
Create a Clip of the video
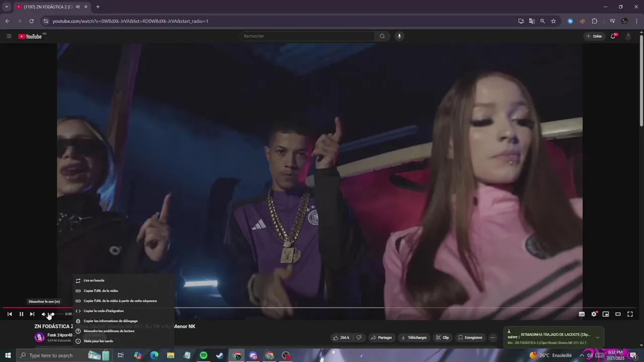442,337
